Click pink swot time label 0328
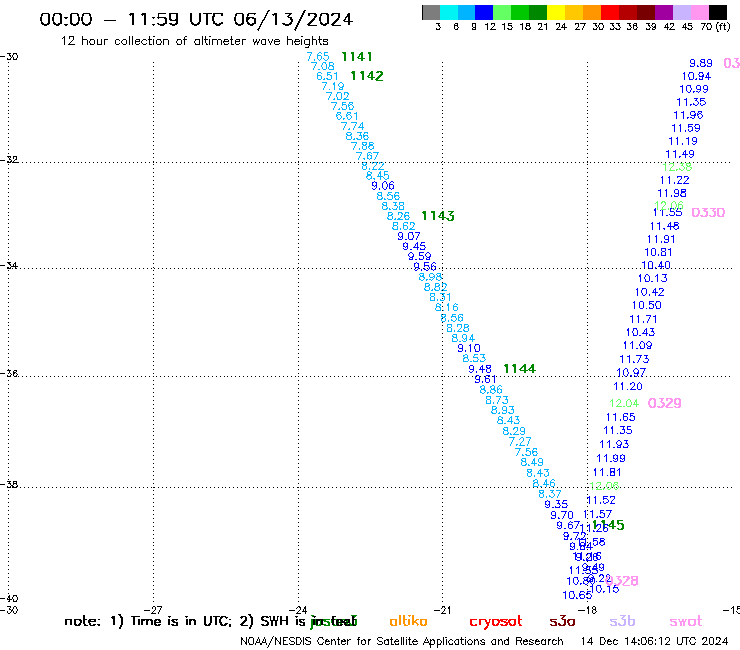The image size is (740, 650). coord(622,581)
